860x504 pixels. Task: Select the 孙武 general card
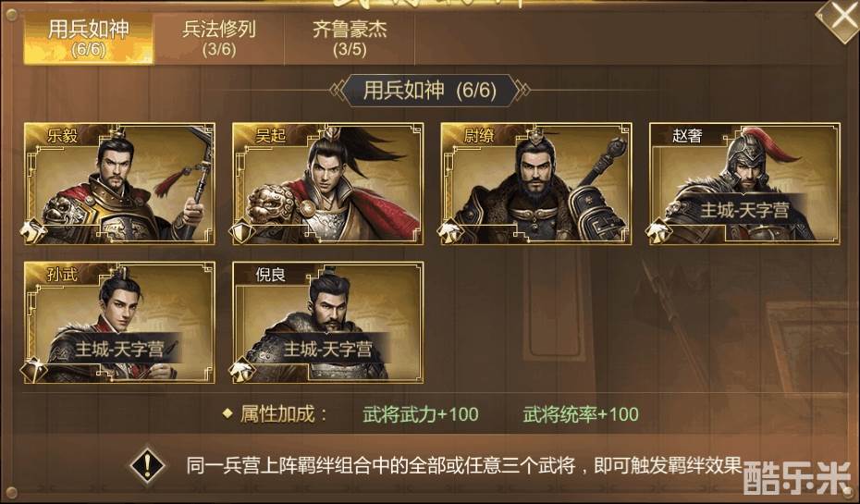(x=119, y=322)
